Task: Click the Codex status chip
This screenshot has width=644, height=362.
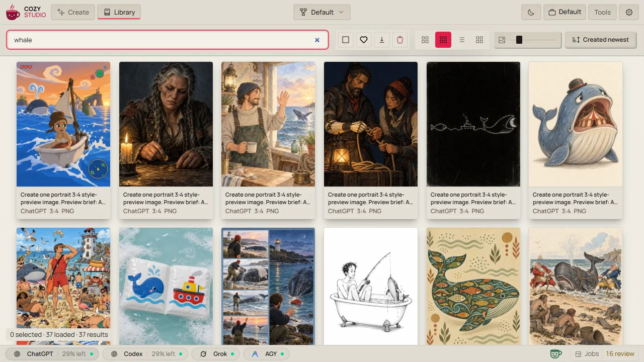Action: 146,354
